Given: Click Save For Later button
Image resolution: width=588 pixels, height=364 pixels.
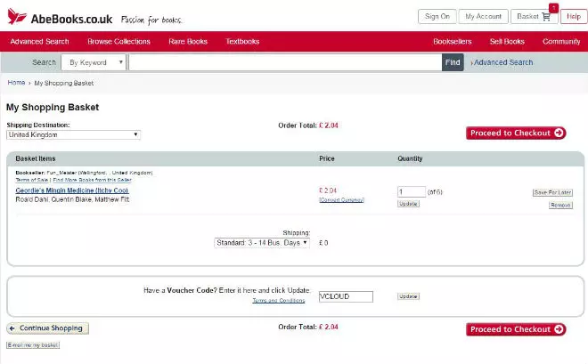Looking at the screenshot, I should [552, 192].
